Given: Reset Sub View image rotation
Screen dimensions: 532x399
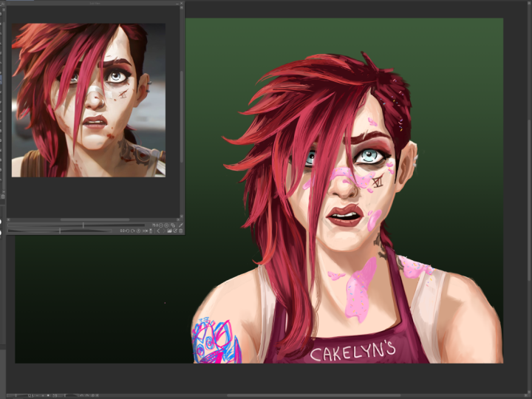Looking at the screenshot, I should pos(138,231).
